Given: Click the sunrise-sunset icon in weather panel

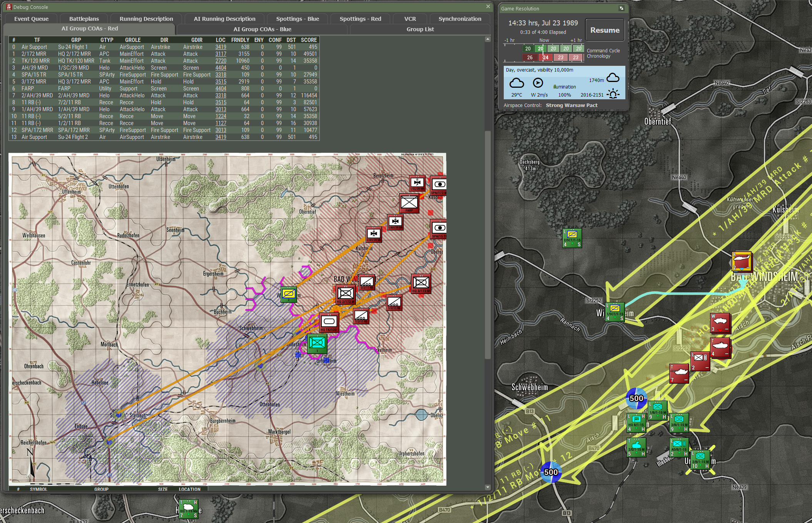Looking at the screenshot, I should point(613,94).
